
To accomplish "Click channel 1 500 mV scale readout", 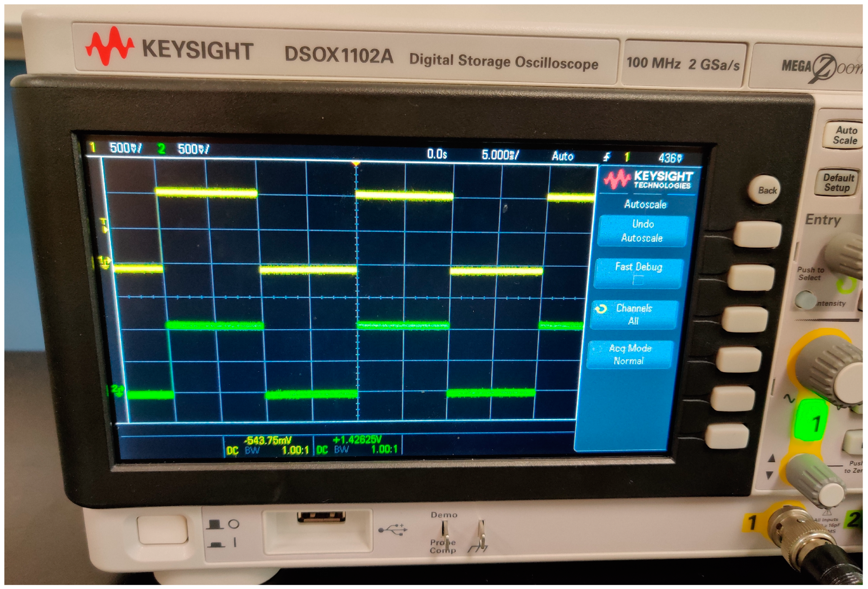I will tap(126, 148).
